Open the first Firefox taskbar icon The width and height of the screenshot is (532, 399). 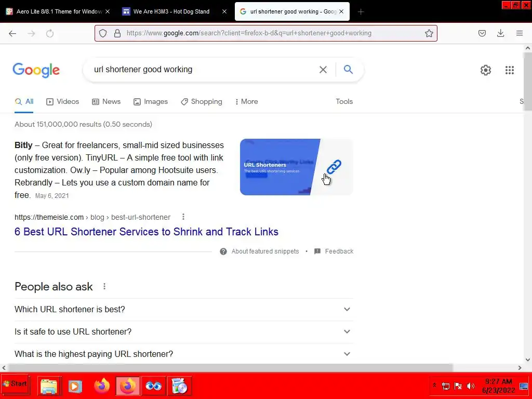point(102,386)
